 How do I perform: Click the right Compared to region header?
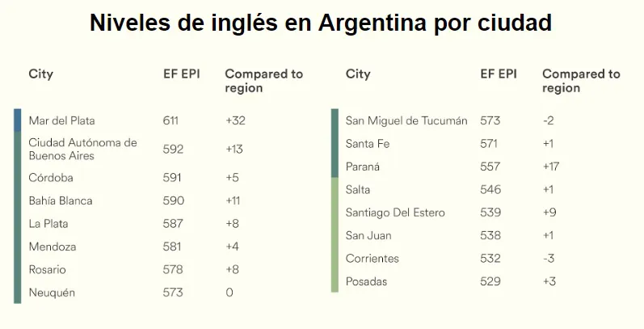click(581, 81)
